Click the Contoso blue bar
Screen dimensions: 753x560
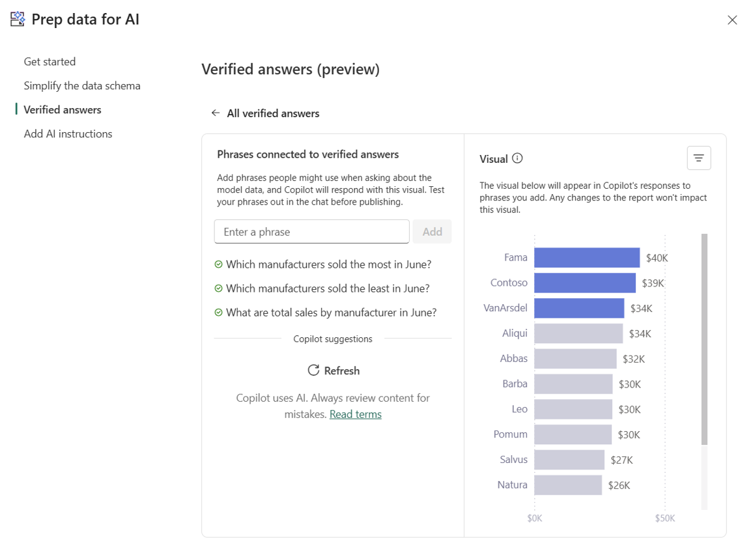[x=584, y=283]
